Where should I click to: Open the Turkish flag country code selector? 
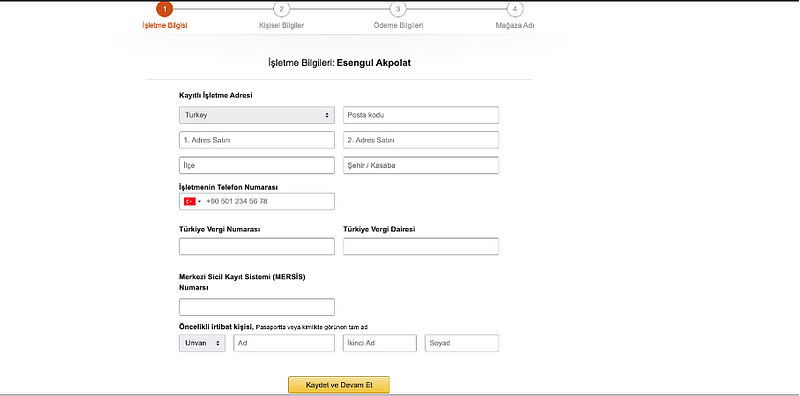coord(192,202)
